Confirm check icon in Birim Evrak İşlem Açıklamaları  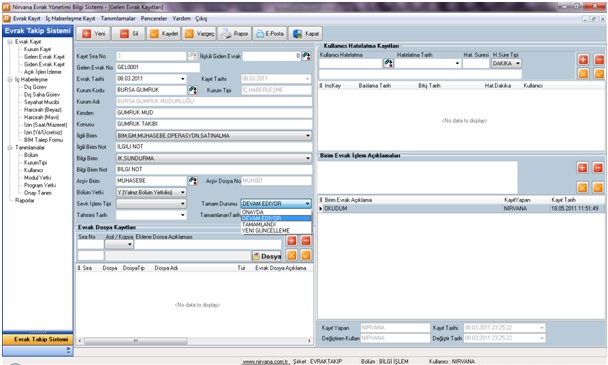click(598, 188)
